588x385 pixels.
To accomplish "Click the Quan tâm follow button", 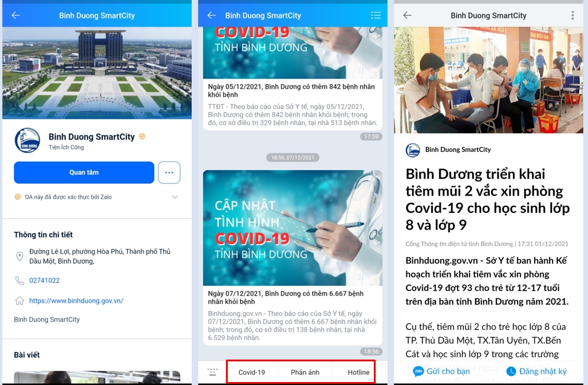I will [84, 173].
